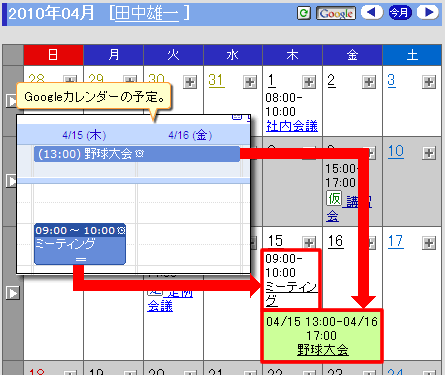445x375 pixels.
Task: Add event using plus icon on day 31
Action: (250, 82)
